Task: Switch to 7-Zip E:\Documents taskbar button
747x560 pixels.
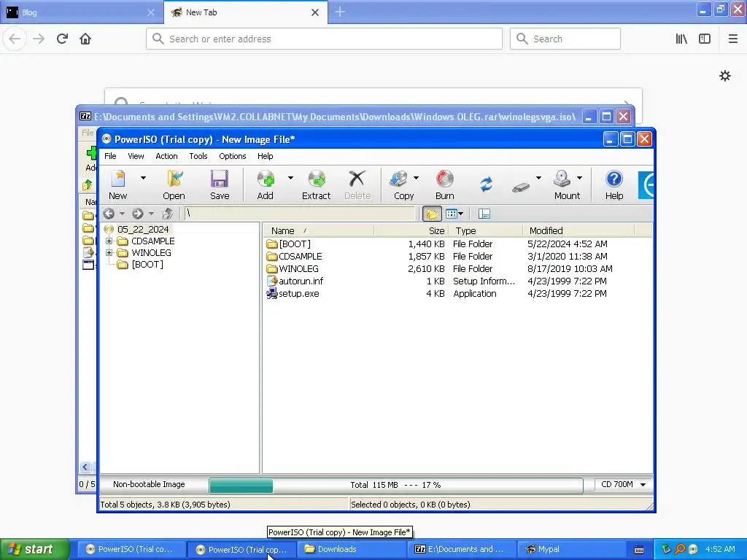Action: coord(461,549)
